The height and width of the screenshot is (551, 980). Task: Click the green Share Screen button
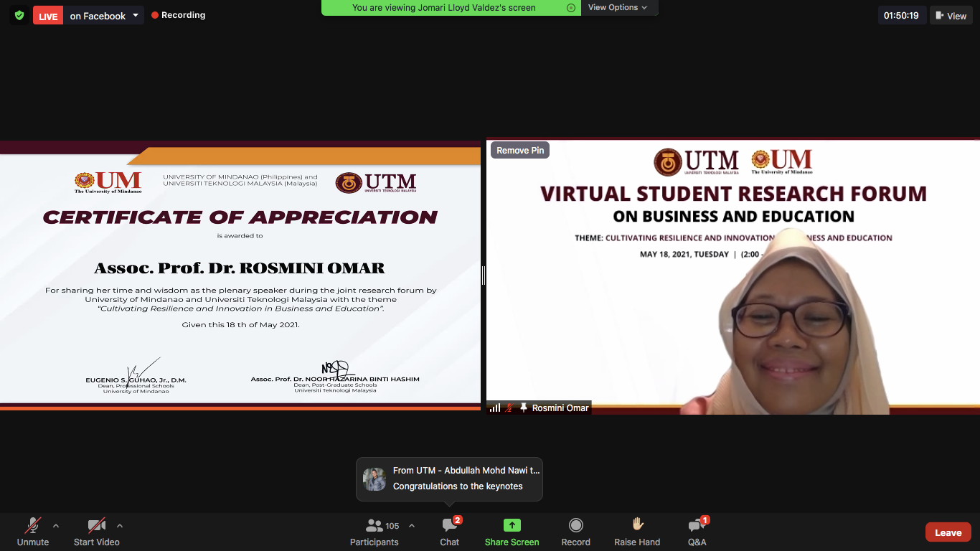tap(512, 532)
